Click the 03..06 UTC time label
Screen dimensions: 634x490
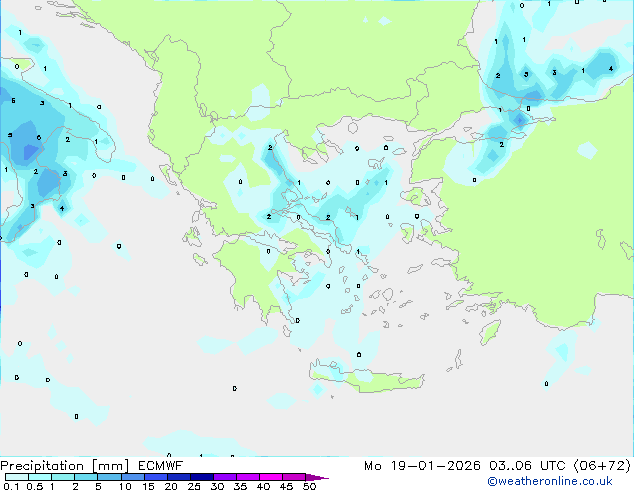click(x=527, y=466)
